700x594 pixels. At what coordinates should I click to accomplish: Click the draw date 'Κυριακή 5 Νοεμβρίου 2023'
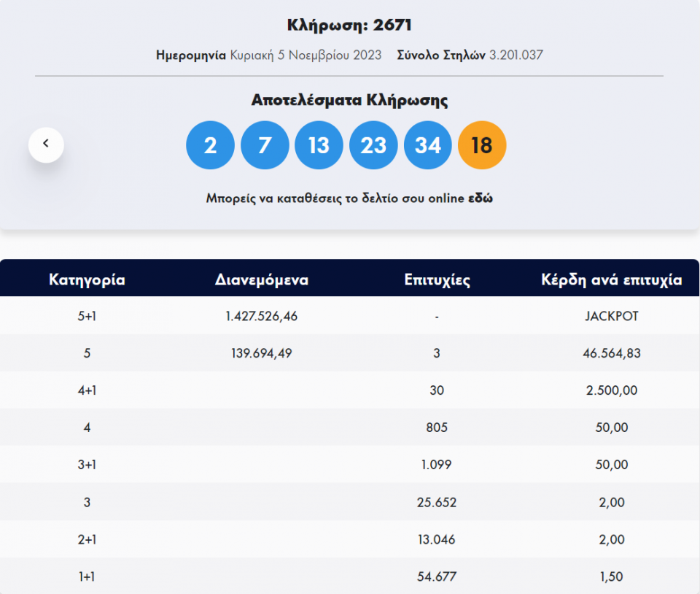306,55
